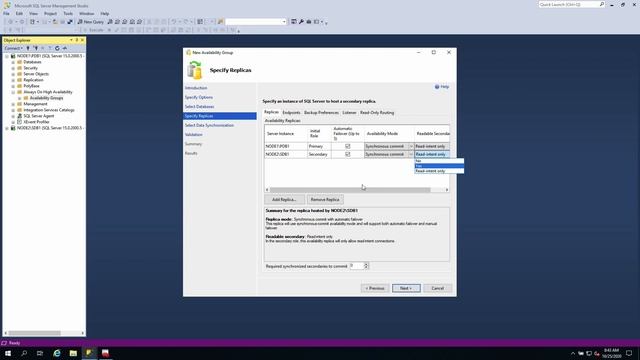Choose "Read-intent only" in the open list
Viewport: 640px width, 360px height.
coord(439,171)
